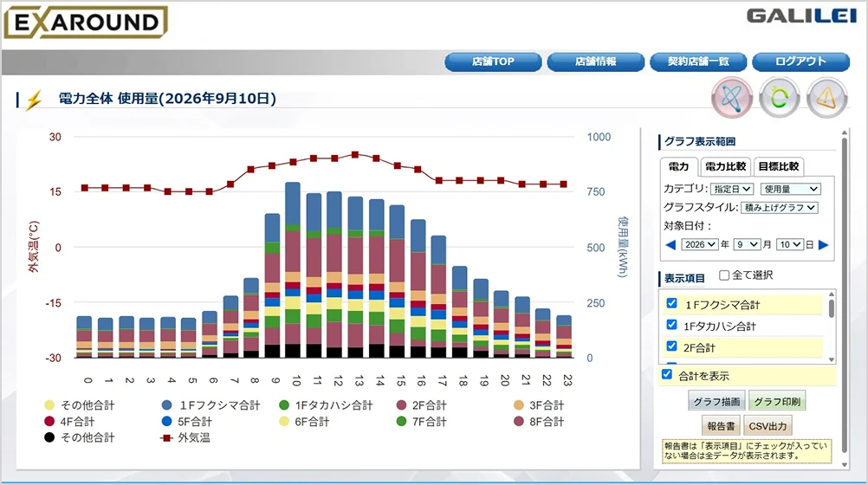Click 7F合計 legend marker
The height and width of the screenshot is (485, 868).
pyautogui.click(x=401, y=421)
